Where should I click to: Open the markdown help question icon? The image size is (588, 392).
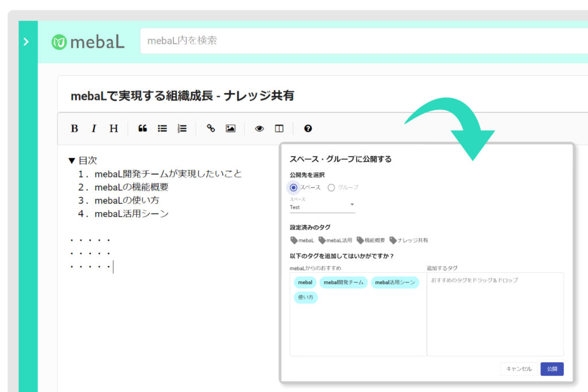(308, 129)
